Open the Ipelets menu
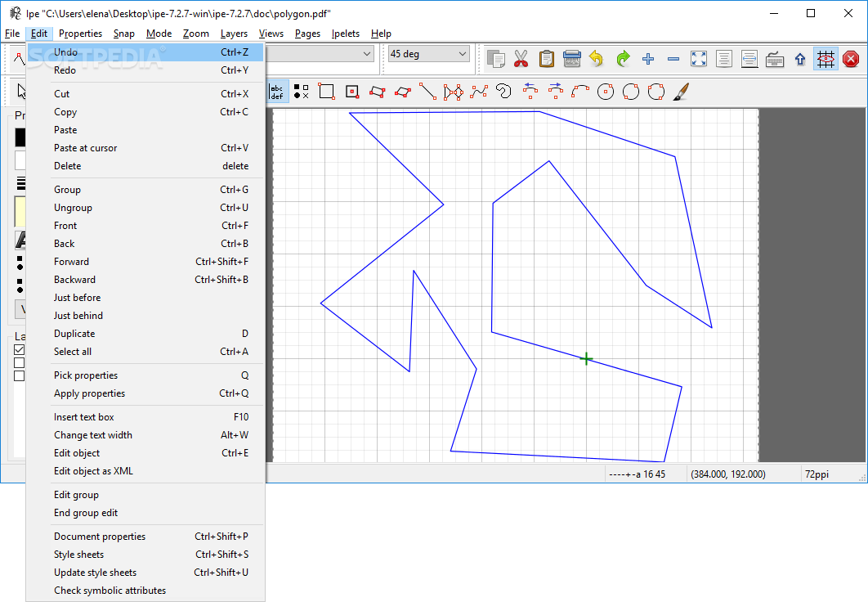 [346, 34]
